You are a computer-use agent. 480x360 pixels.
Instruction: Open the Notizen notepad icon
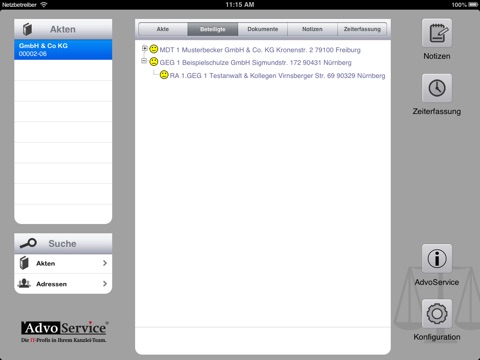click(437, 33)
